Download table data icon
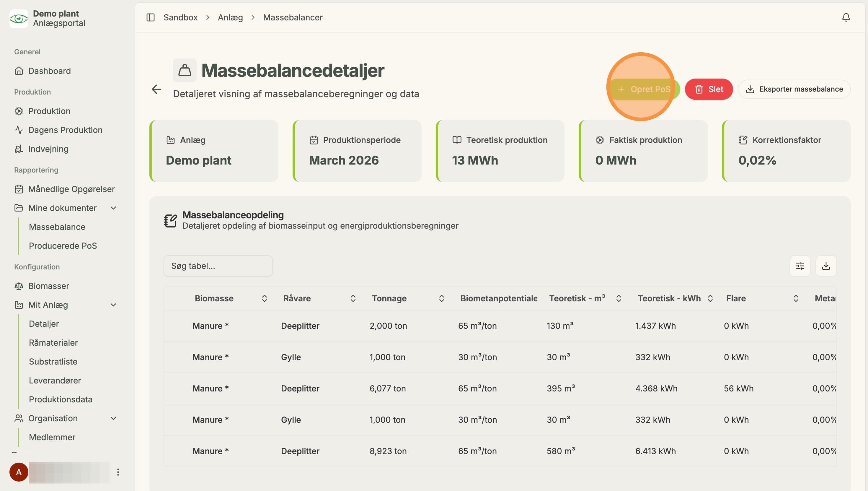The height and width of the screenshot is (491, 868). coord(825,266)
